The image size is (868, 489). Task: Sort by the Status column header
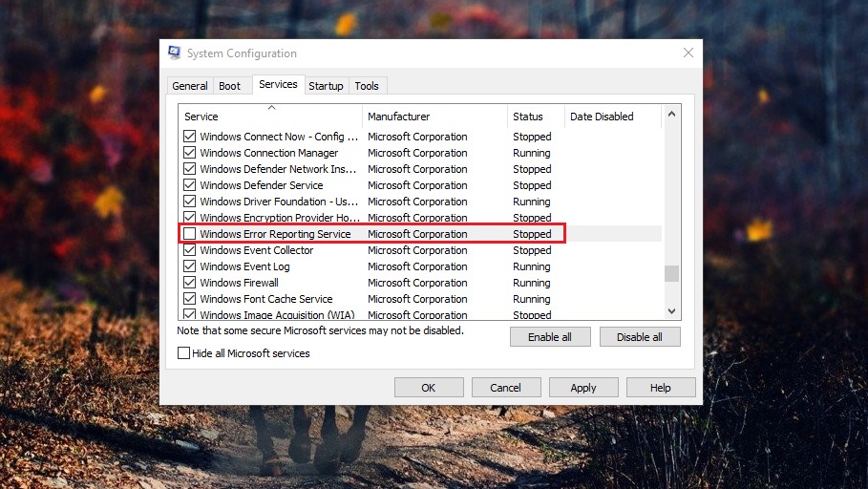point(536,117)
